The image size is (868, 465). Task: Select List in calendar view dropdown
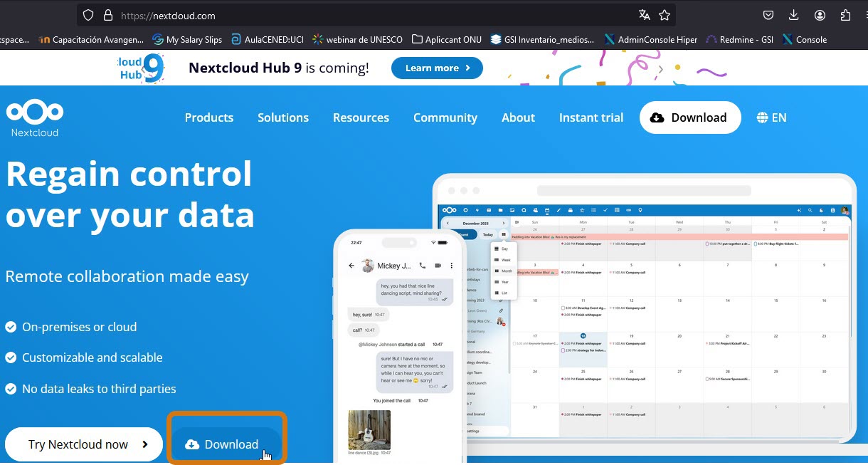coord(504,293)
